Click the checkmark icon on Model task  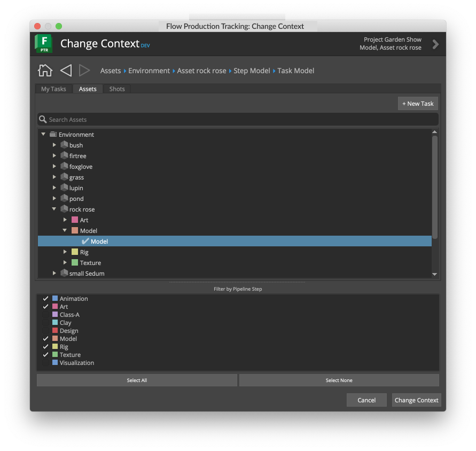click(85, 241)
